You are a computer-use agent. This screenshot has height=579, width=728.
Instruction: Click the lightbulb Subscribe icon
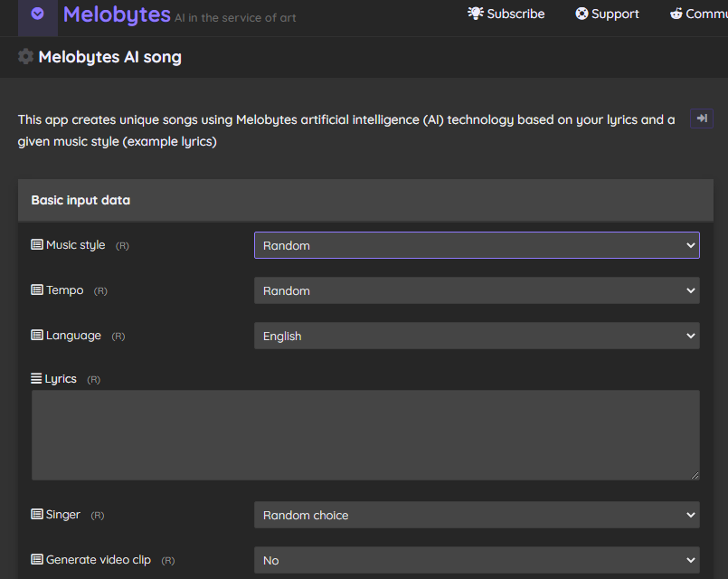[x=476, y=14]
